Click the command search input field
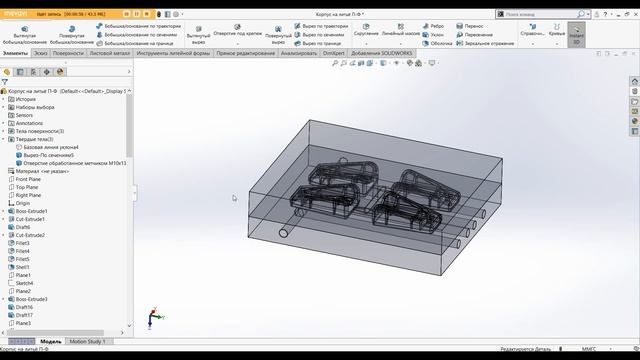This screenshot has width=640, height=360. point(540,14)
